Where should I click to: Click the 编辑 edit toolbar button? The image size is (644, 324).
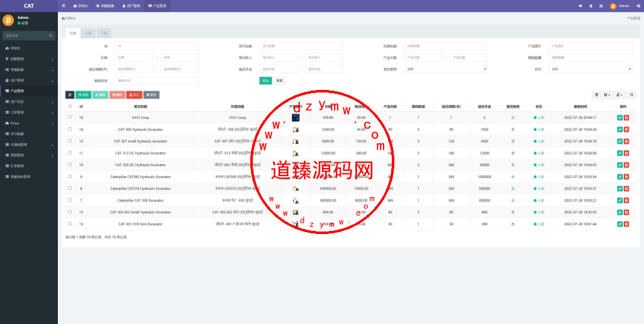pos(101,95)
